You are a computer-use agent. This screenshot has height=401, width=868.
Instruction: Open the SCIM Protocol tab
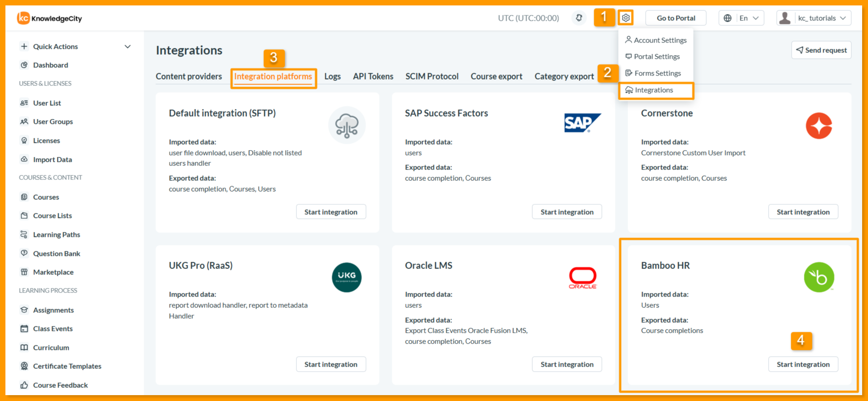[432, 76]
